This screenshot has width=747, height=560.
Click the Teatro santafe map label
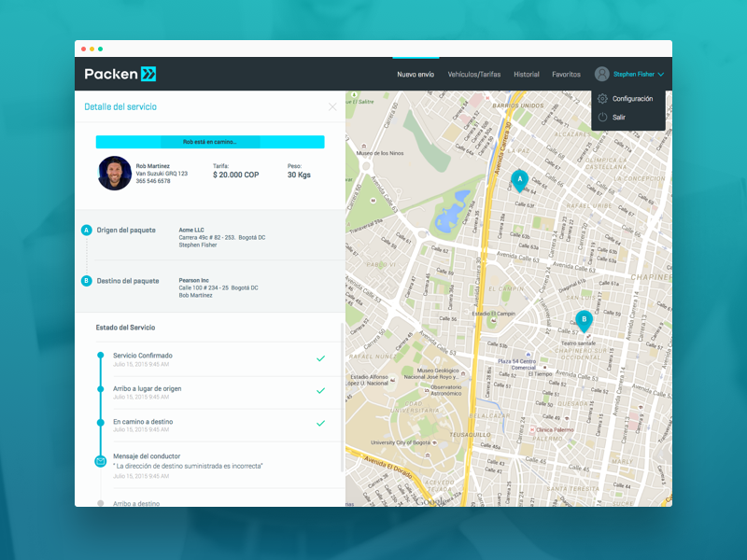(x=578, y=343)
